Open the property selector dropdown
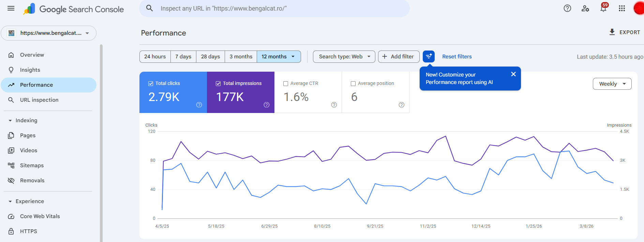 coord(49,33)
